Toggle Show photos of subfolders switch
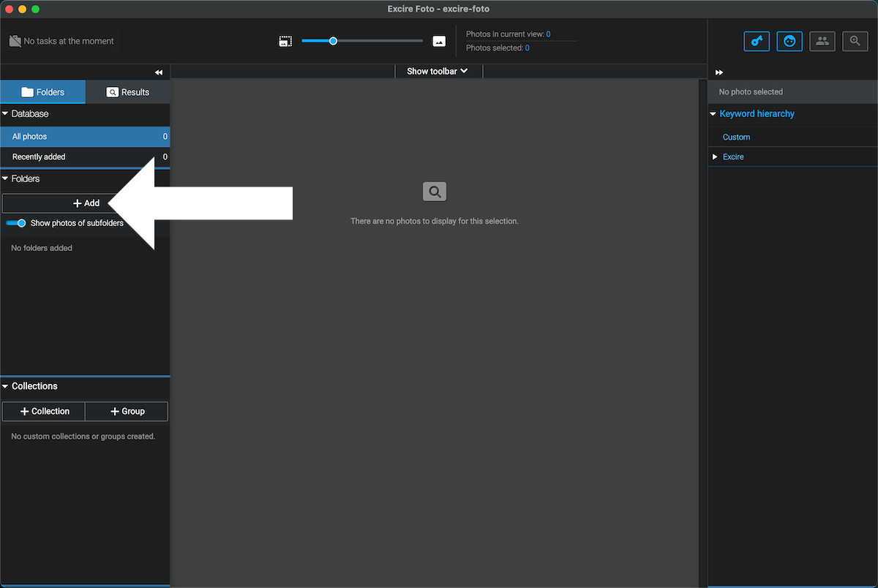The image size is (878, 588). 16,223
